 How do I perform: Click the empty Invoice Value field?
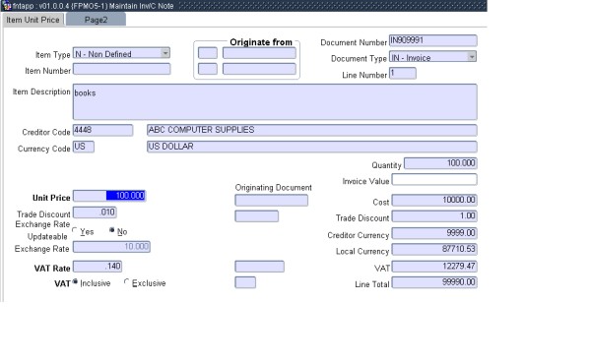point(434,180)
